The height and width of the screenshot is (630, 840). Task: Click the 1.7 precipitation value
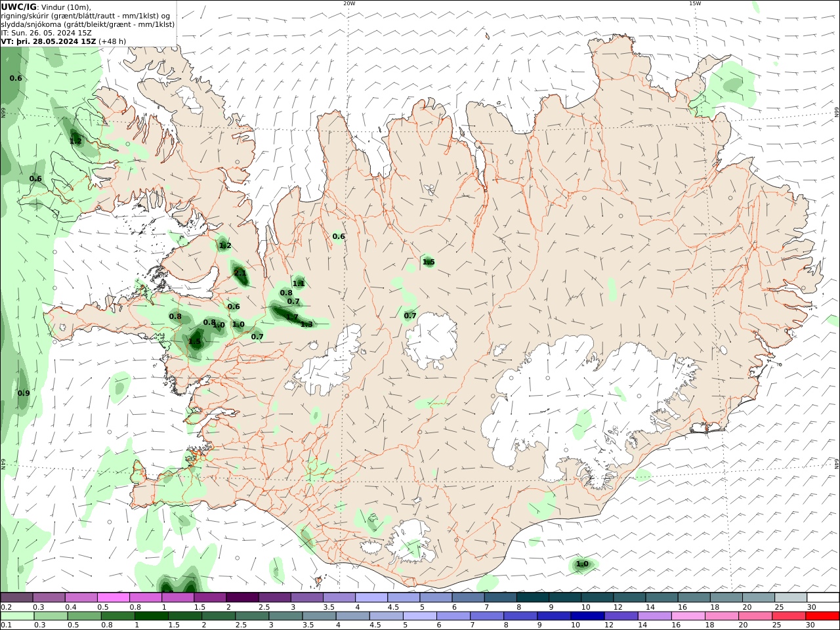pos(291,317)
